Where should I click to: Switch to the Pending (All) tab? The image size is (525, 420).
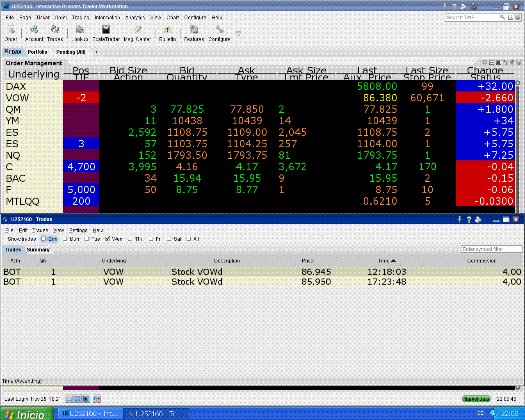pyautogui.click(x=71, y=52)
